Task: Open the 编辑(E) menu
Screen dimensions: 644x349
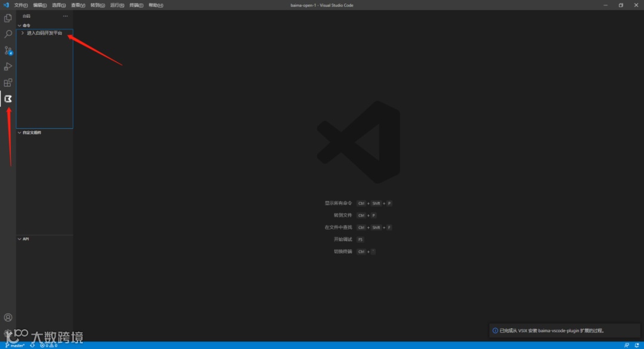Action: click(40, 5)
